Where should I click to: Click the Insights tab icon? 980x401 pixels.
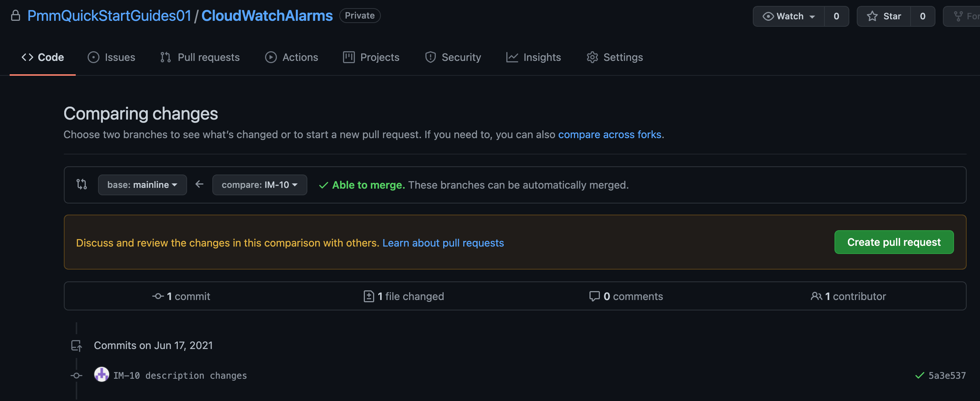pyautogui.click(x=512, y=57)
